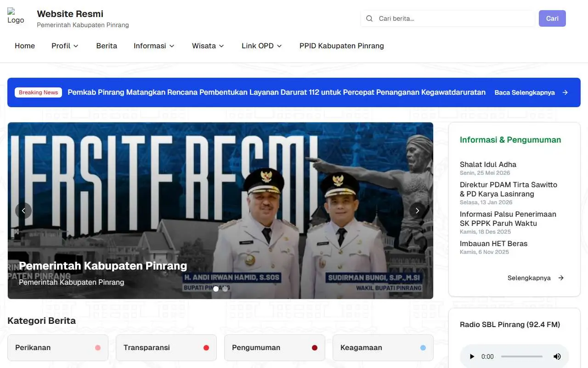
Task: Expand the Informasi dropdown menu
Action: click(154, 46)
